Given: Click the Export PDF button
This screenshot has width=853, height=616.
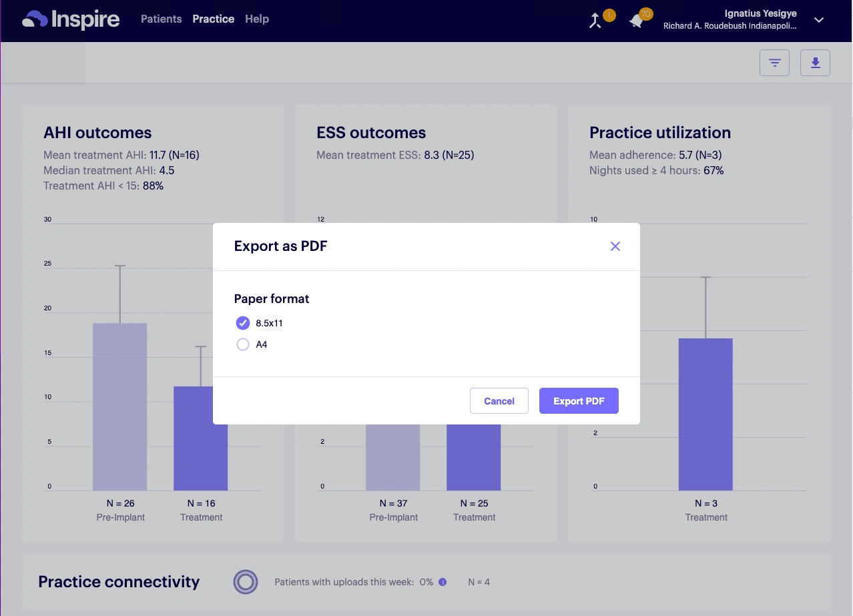Looking at the screenshot, I should [579, 401].
